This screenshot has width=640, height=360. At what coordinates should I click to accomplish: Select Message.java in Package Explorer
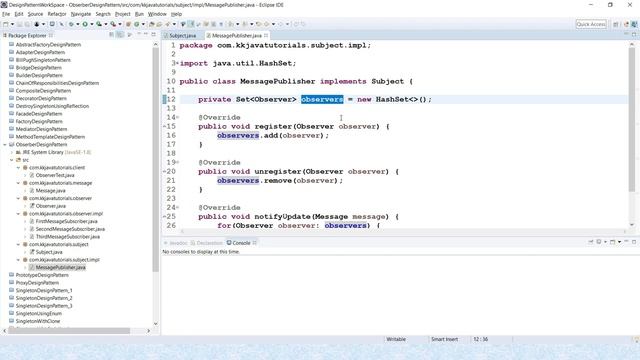tap(50, 191)
